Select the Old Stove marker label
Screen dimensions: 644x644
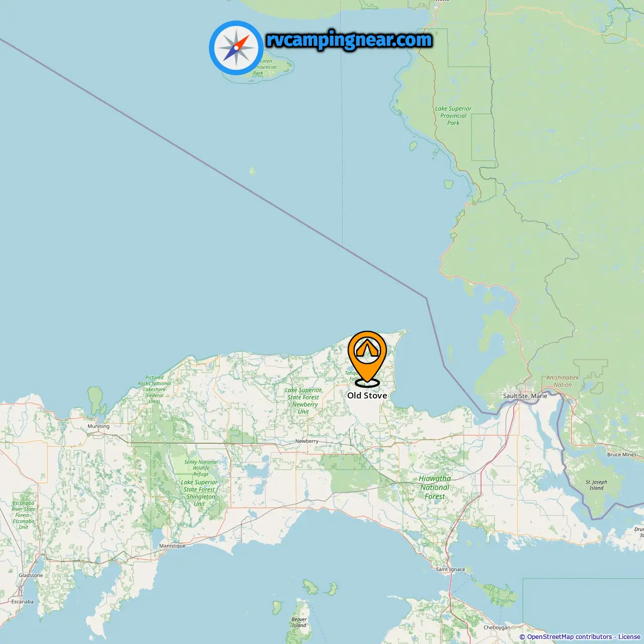pos(367,395)
